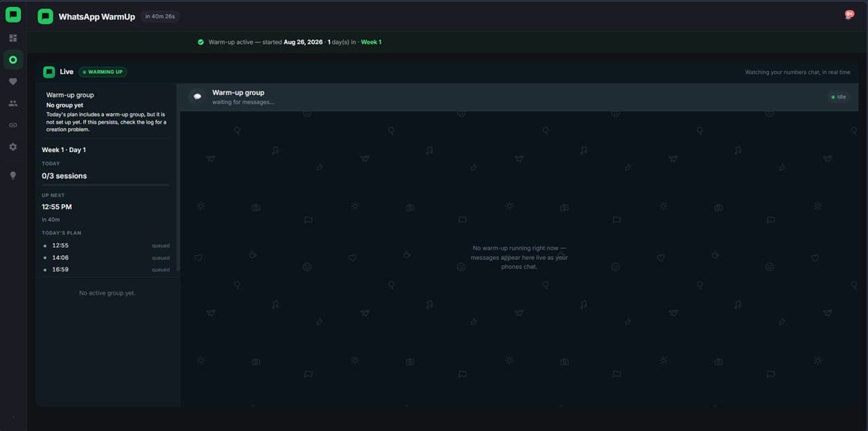
Task: Click the Warm-up group chat avatar
Action: (197, 96)
